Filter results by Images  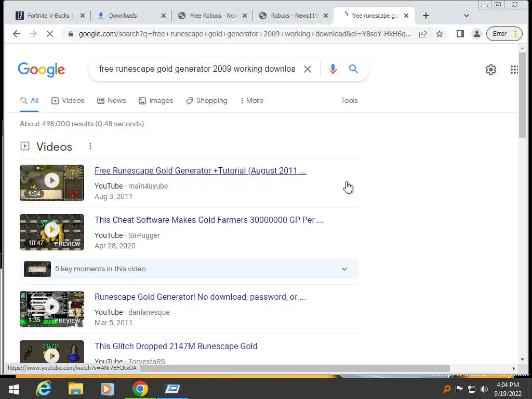pyautogui.click(x=156, y=100)
